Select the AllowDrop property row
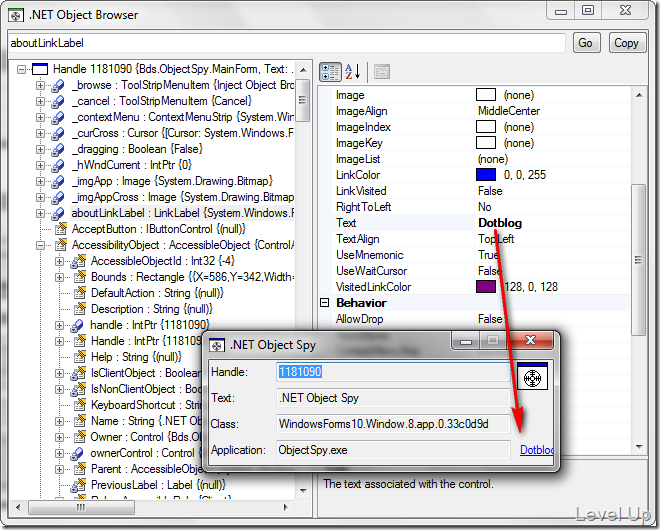 (482, 319)
